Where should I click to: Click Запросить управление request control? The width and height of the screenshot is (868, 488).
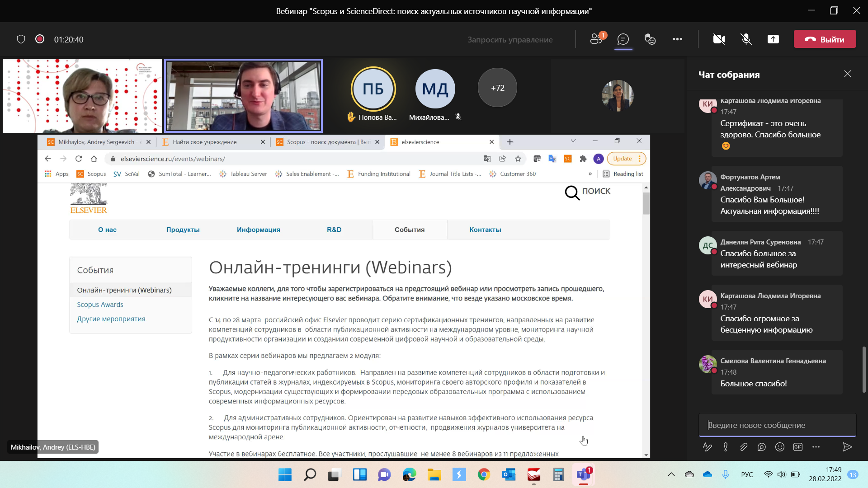pos(510,40)
